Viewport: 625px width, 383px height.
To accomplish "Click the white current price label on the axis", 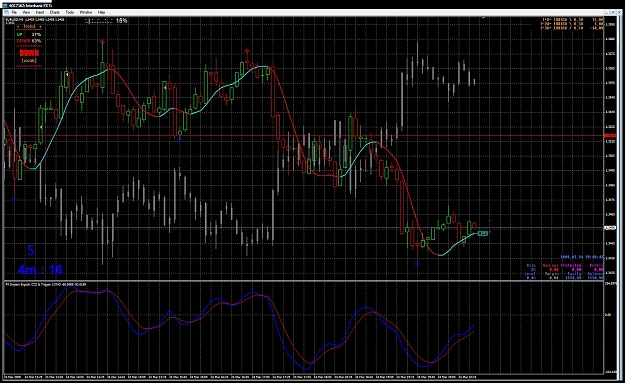I will (x=610, y=228).
